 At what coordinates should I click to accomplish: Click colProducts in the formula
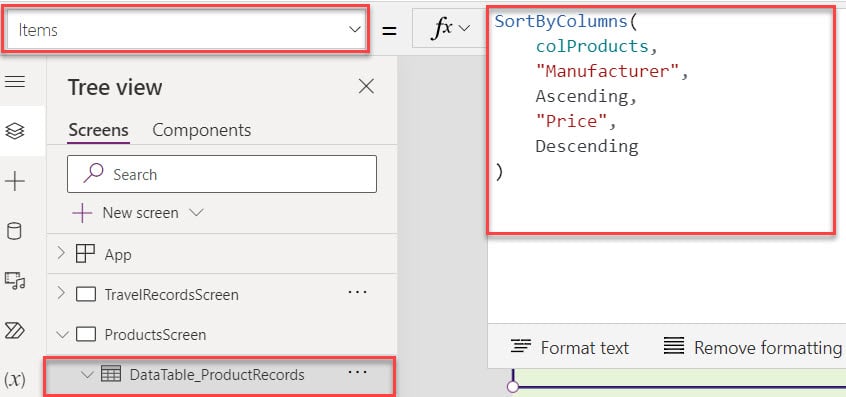[592, 46]
